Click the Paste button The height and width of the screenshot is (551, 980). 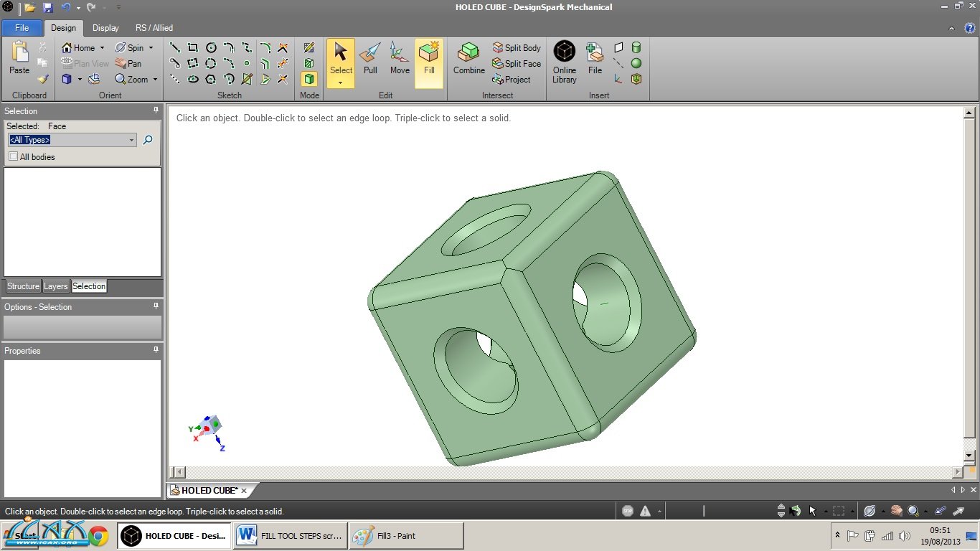pyautogui.click(x=19, y=59)
